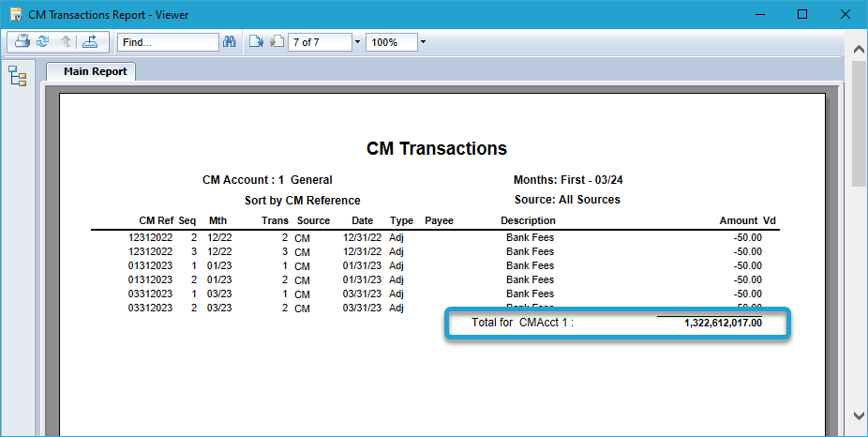Click the Amount column header
Screen dimensions: 868x437
[739, 220]
